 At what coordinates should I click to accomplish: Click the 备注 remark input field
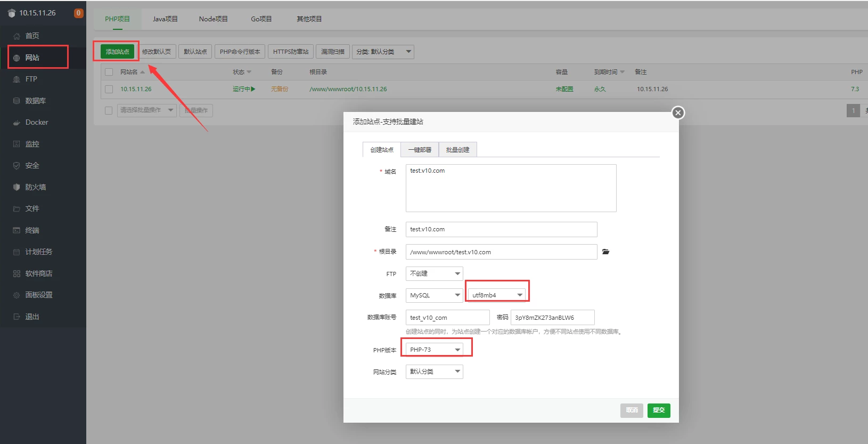501,229
